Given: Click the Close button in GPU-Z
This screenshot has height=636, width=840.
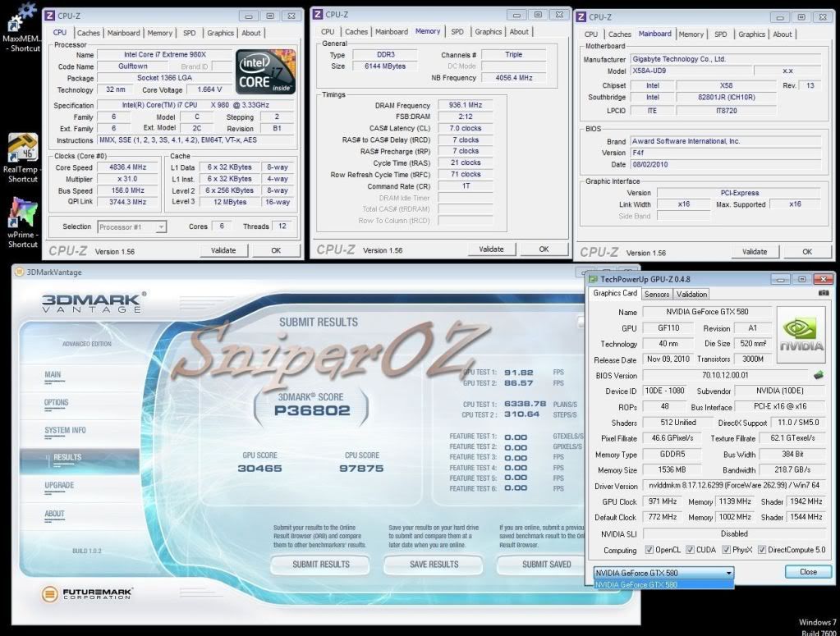Looking at the screenshot, I should (x=808, y=572).
